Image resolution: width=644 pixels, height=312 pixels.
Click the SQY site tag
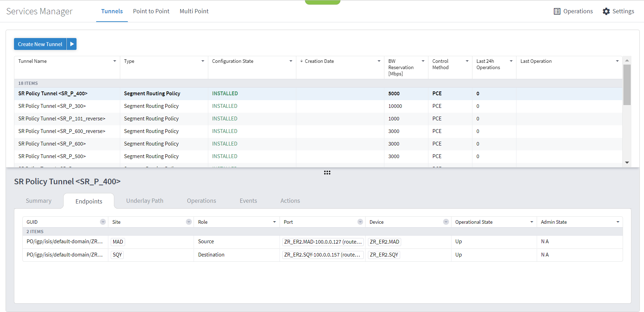(x=117, y=255)
